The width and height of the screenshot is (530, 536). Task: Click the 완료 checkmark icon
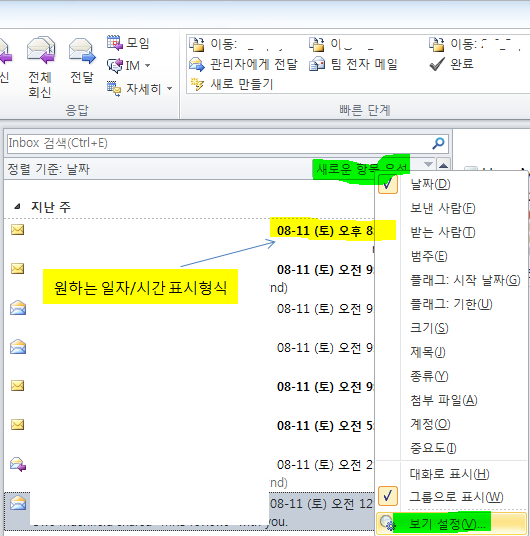(x=437, y=64)
